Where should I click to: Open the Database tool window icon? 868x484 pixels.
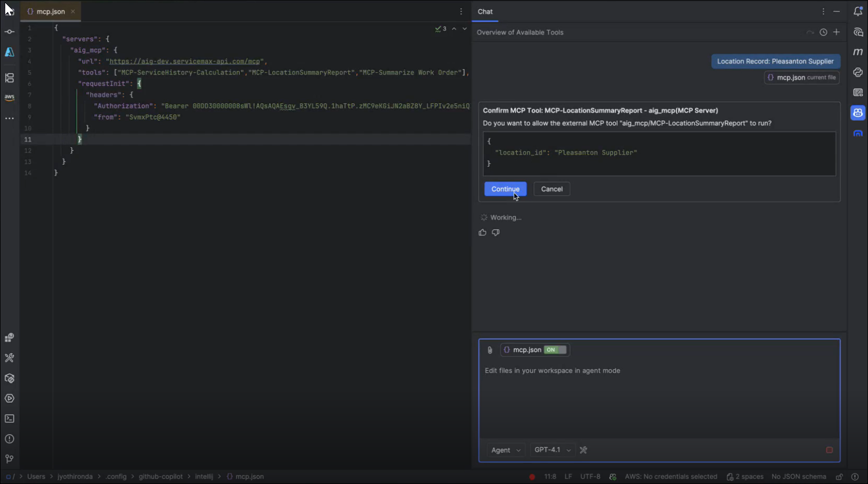858,92
